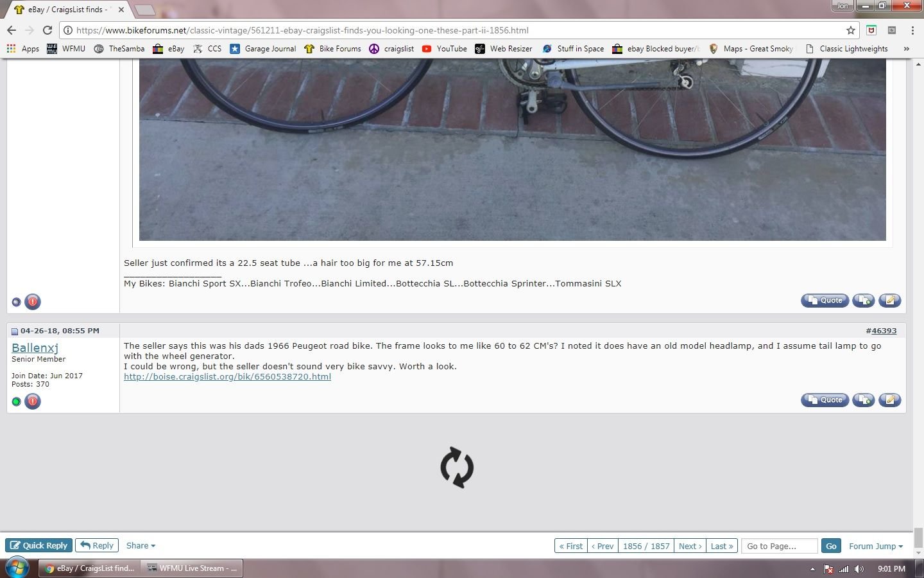The height and width of the screenshot is (578, 924).
Task: Open a new browser tab
Action: coord(145,10)
